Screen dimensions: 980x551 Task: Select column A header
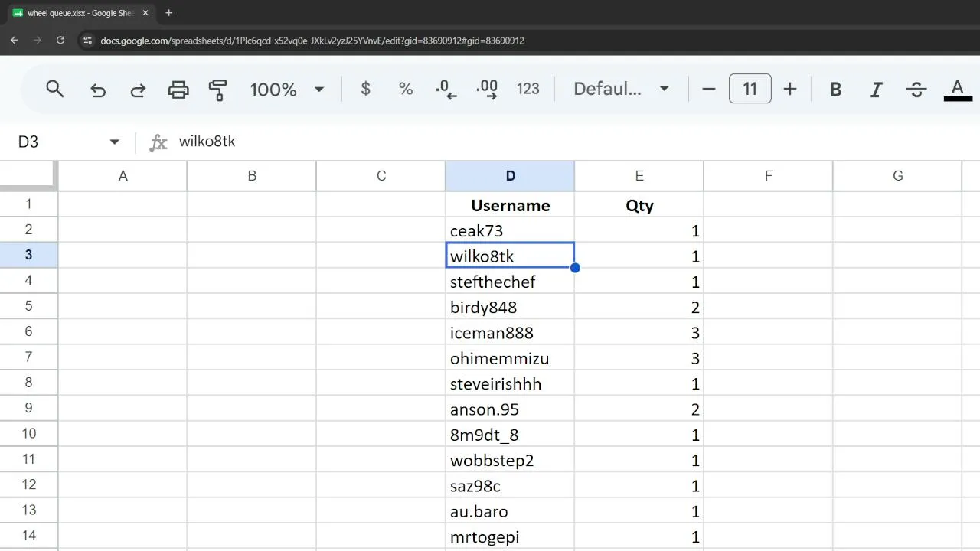pos(122,176)
